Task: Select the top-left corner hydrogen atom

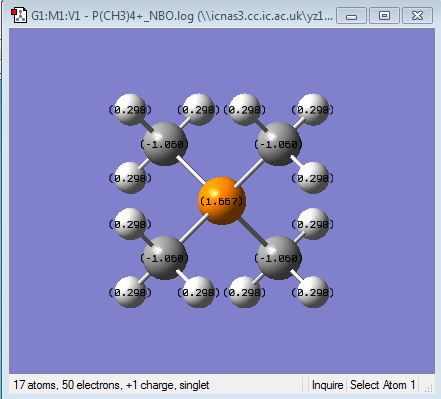Action: 130,109
